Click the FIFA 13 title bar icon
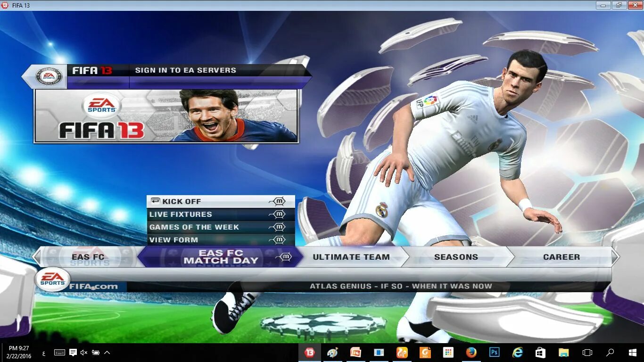Image resolution: width=644 pixels, height=362 pixels. pos(5,5)
